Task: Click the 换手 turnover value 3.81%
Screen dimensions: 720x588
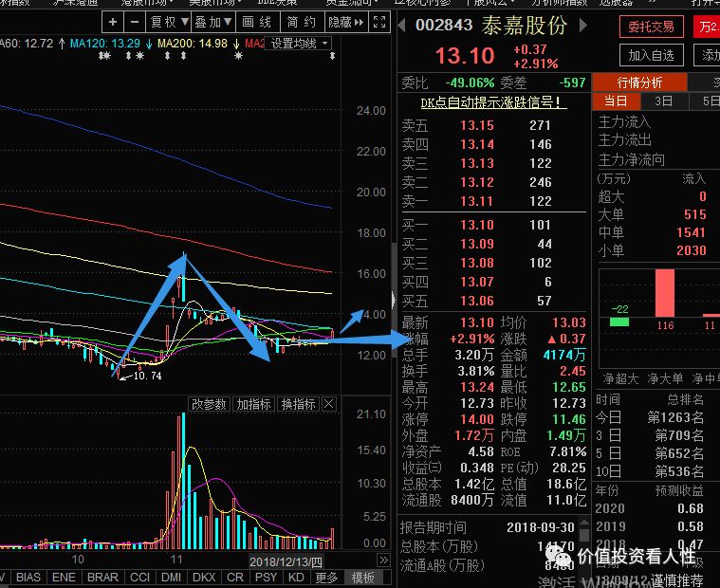Action: click(475, 371)
